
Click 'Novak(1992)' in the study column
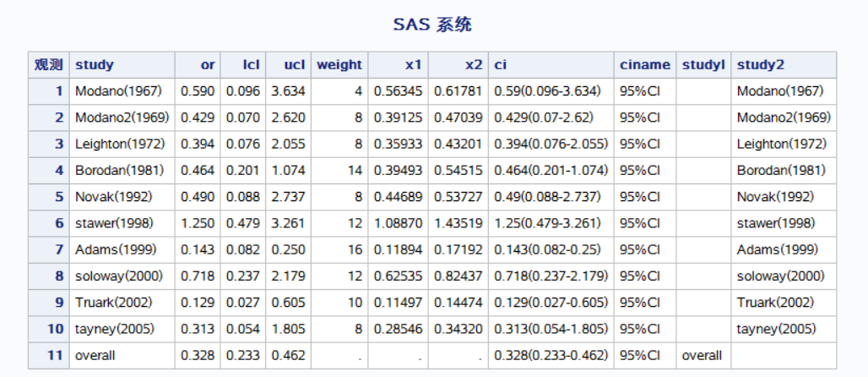tap(113, 197)
